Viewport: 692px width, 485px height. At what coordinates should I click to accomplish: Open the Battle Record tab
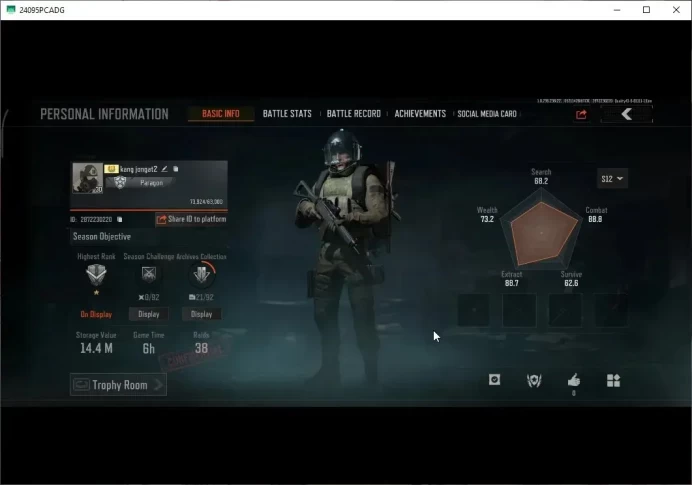354,114
